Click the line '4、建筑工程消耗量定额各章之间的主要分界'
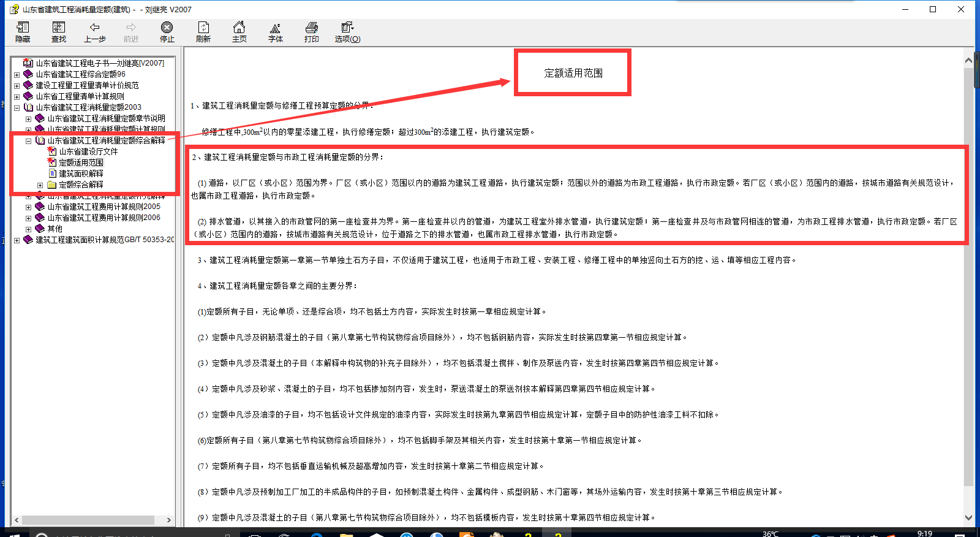The height and width of the screenshot is (537, 980). [277, 286]
